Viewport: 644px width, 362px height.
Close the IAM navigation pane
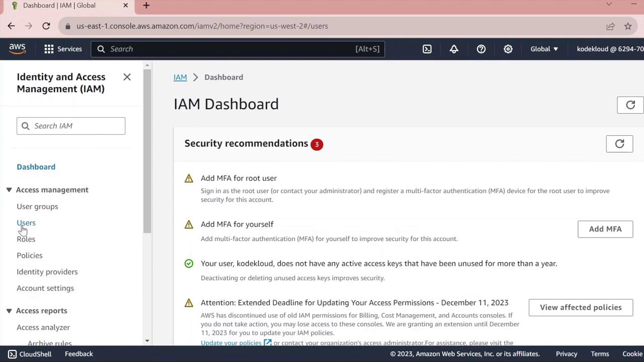(x=127, y=77)
